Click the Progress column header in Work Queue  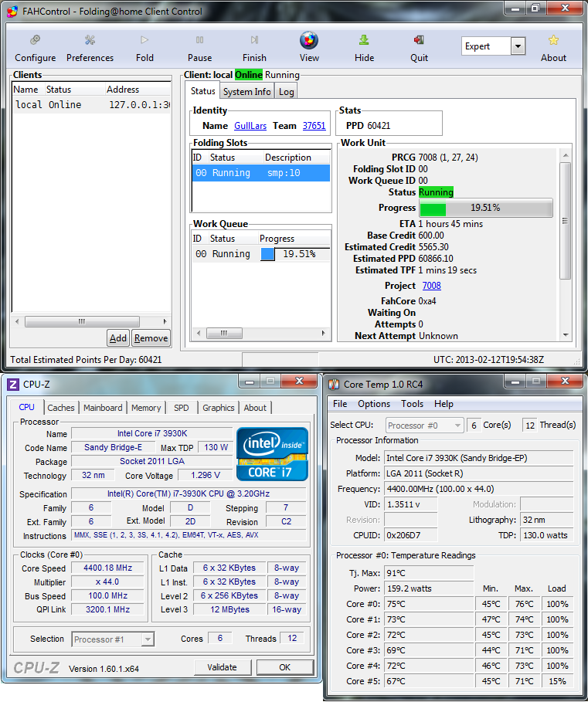pos(294,239)
